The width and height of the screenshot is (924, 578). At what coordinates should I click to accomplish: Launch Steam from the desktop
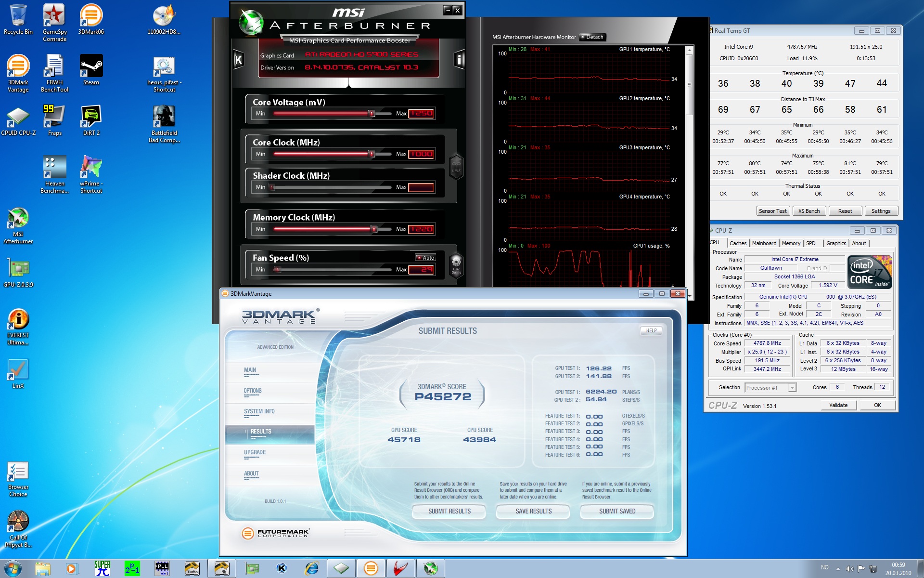click(91, 70)
